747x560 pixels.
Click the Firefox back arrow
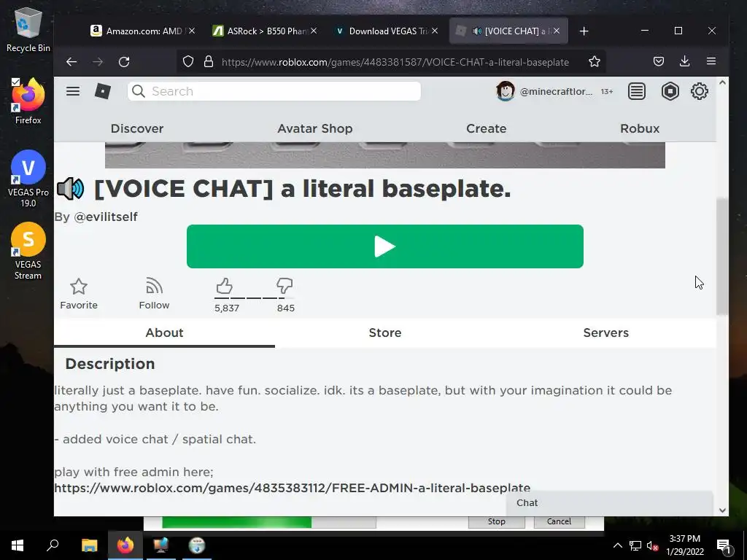71,61
